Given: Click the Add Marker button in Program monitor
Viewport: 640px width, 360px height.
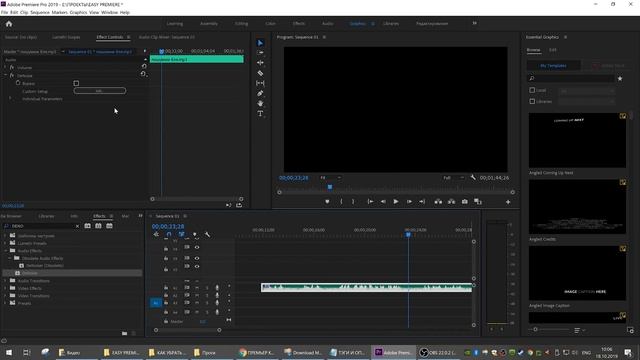Looking at the screenshot, I should [x=327, y=202].
